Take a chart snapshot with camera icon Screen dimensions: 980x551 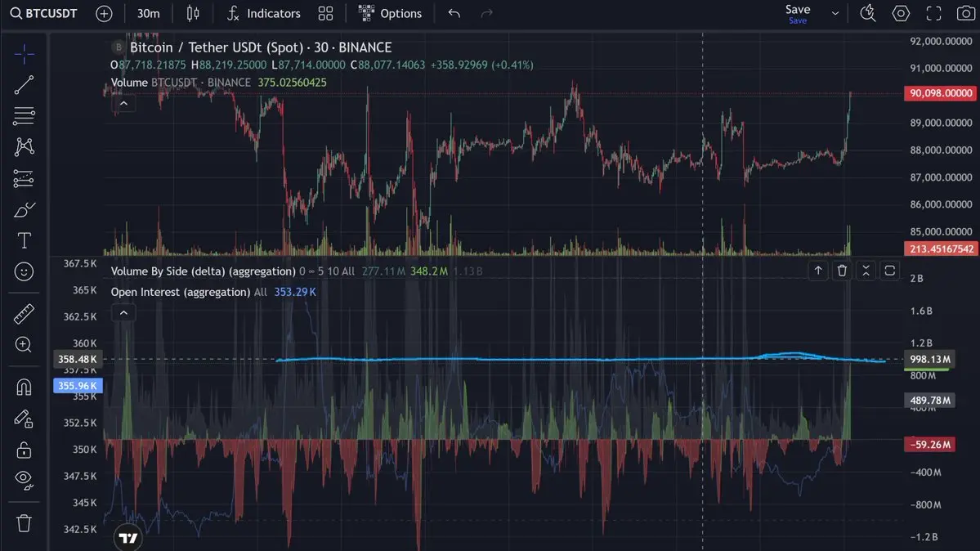965,13
